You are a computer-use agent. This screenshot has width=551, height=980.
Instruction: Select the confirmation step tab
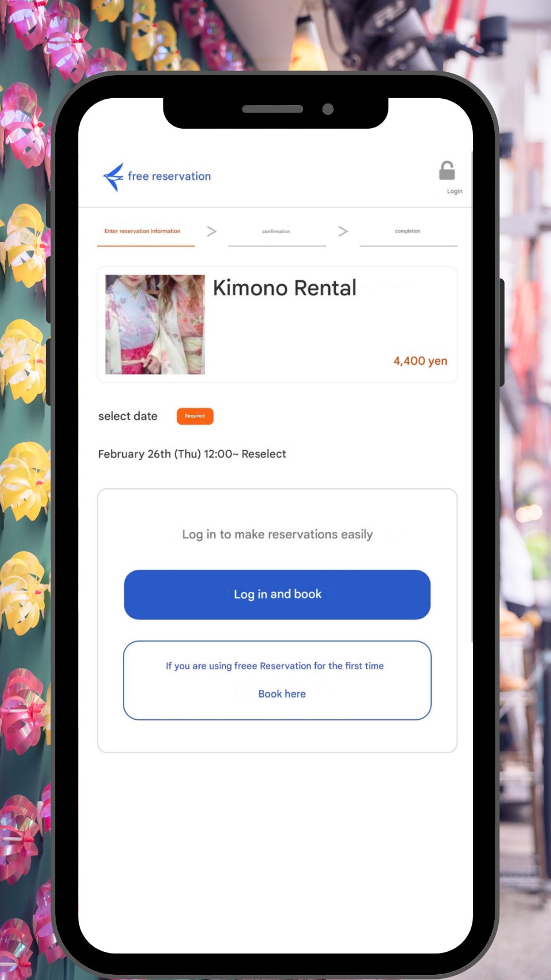(x=276, y=232)
